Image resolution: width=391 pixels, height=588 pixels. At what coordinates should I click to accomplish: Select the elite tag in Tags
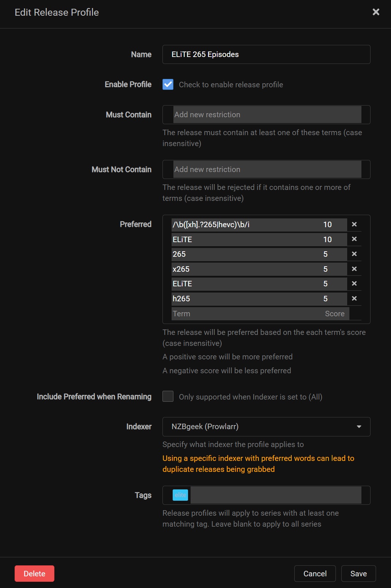(x=180, y=495)
